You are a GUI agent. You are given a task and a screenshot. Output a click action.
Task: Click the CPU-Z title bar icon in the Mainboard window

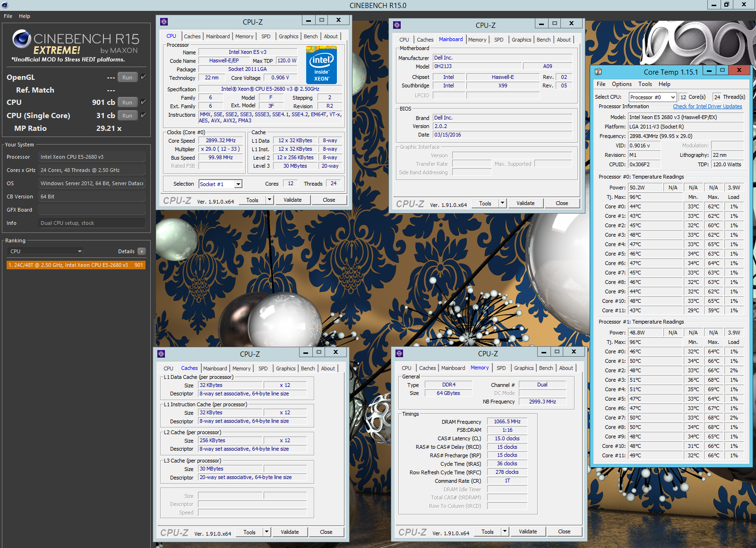pos(397,25)
